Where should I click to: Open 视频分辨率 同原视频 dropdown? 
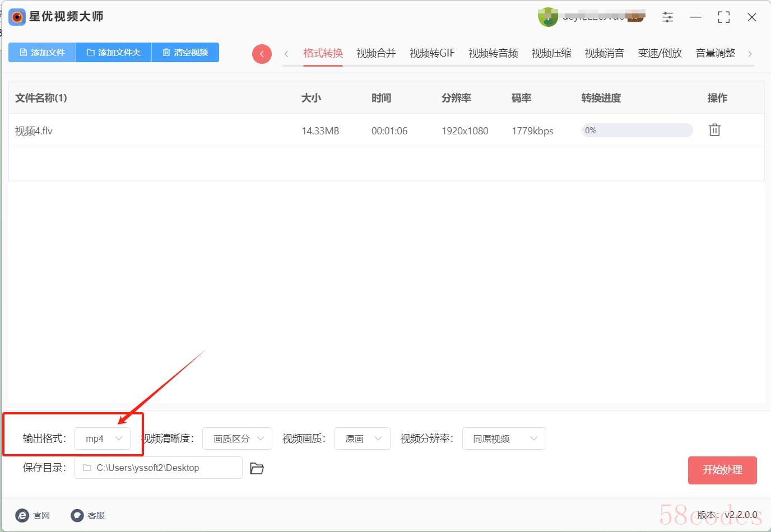tap(504, 438)
